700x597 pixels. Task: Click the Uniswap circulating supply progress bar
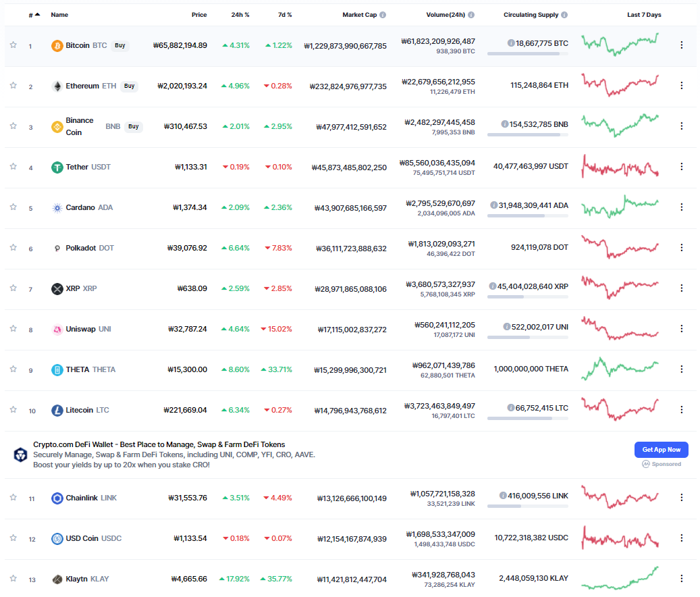(528, 337)
